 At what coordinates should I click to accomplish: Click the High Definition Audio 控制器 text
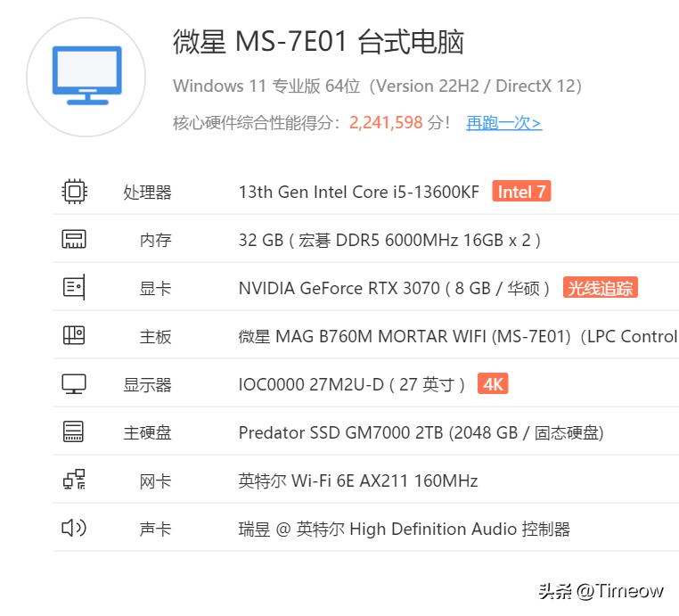pos(404,529)
